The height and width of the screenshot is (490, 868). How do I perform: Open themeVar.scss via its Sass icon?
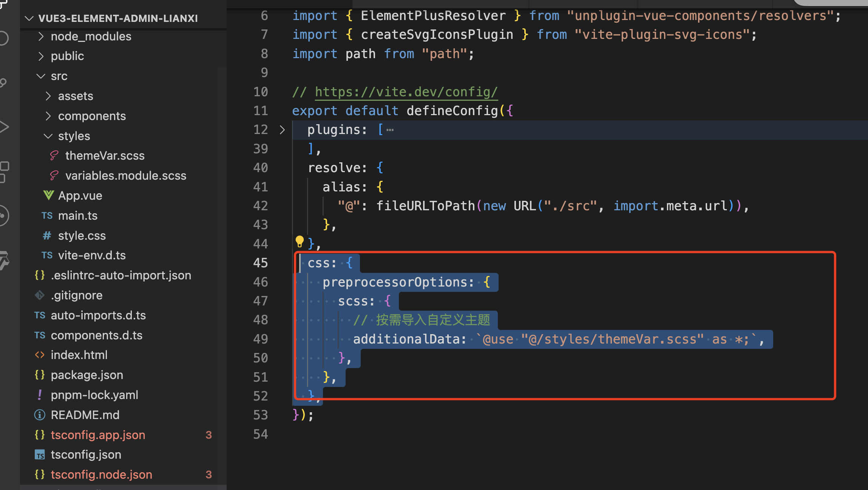pyautogui.click(x=54, y=156)
